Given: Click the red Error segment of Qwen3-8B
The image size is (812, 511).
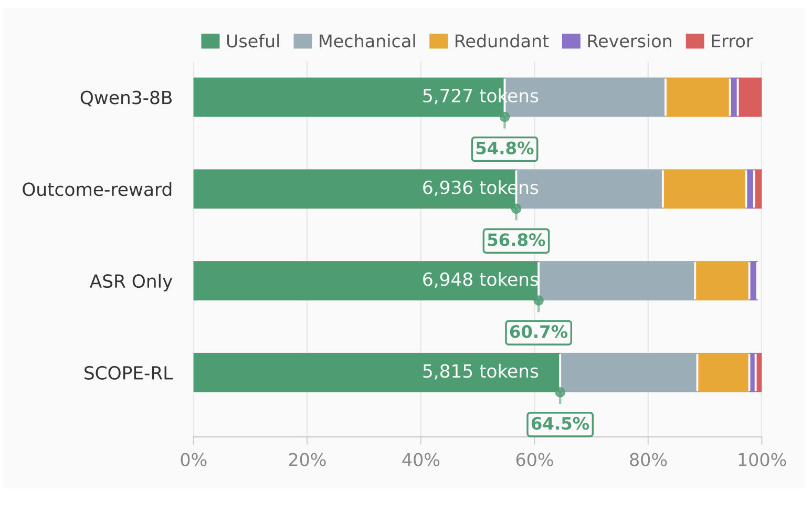Looking at the screenshot, I should [x=750, y=97].
